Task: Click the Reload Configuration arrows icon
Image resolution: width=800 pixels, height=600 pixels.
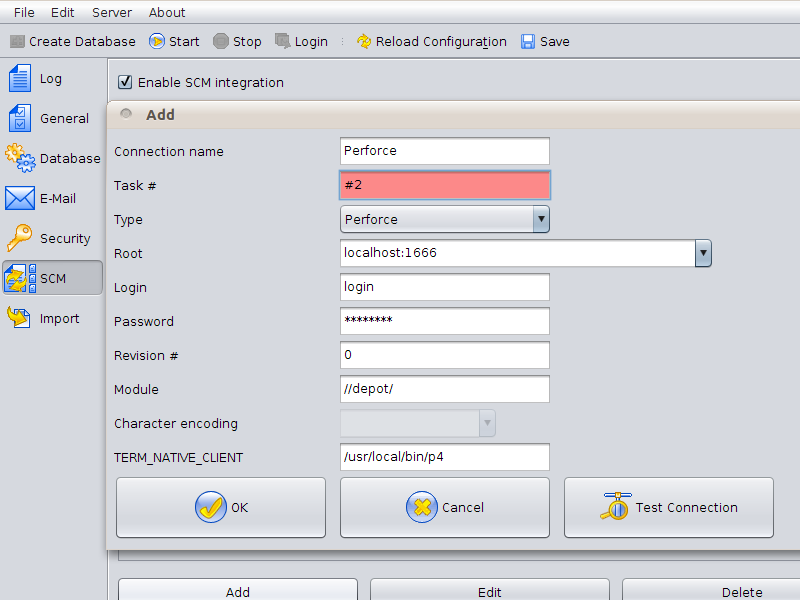Action: pyautogui.click(x=364, y=41)
